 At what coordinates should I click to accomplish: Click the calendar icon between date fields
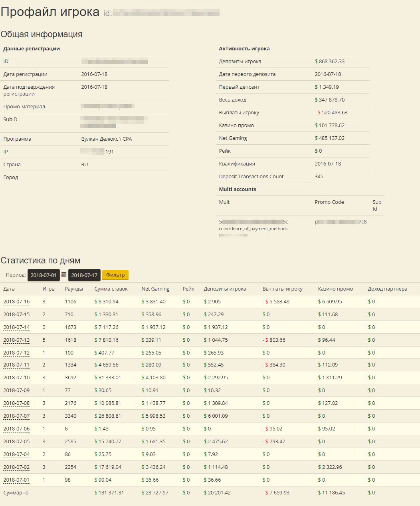[x=64, y=275]
